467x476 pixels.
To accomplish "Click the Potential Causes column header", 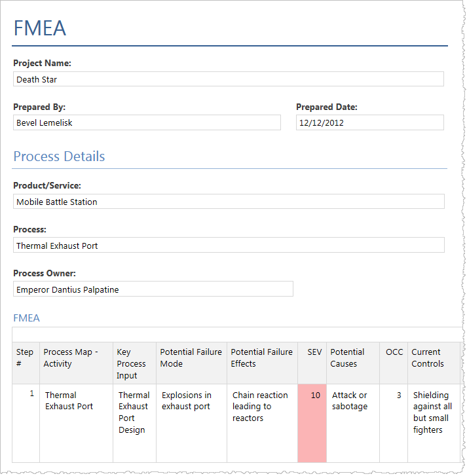I will (352, 363).
